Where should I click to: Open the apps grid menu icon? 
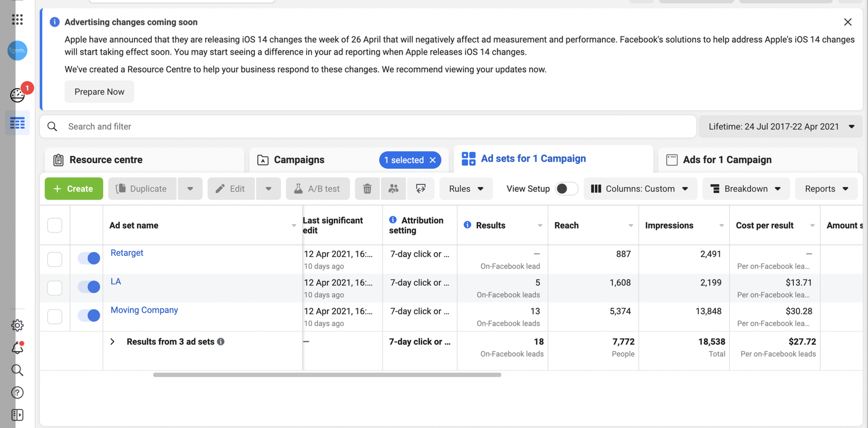(17, 20)
